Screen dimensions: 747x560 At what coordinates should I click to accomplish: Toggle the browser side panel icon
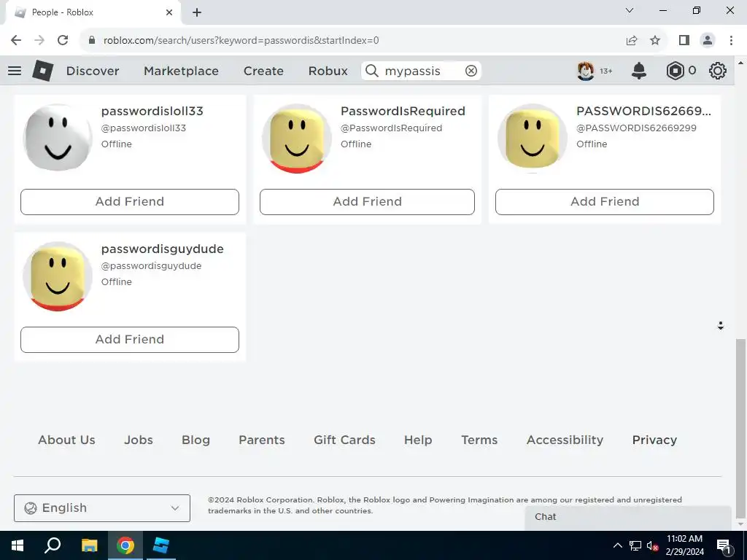684,40
